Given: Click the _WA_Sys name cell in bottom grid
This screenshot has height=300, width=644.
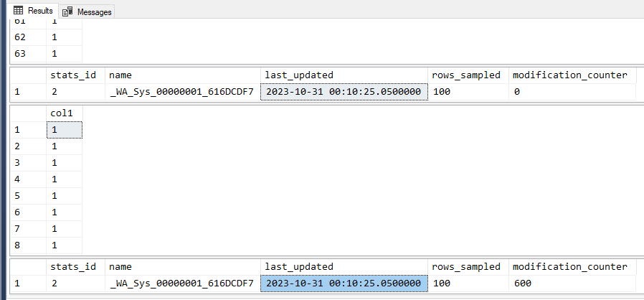Looking at the screenshot, I should (x=183, y=283).
